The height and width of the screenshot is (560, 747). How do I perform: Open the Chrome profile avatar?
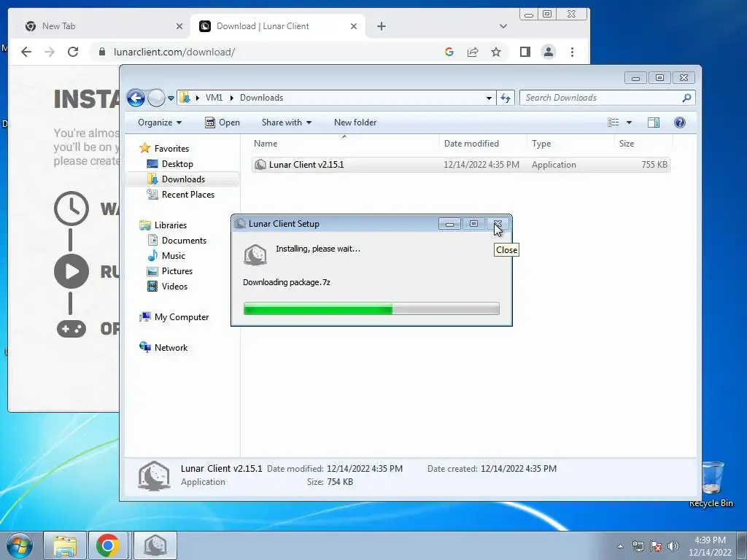pyautogui.click(x=549, y=52)
